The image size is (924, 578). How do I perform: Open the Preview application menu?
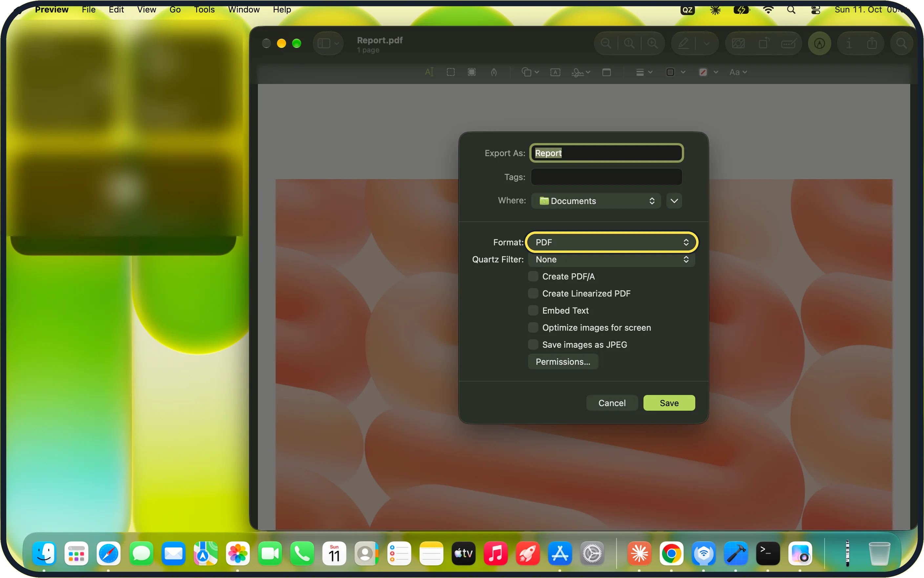(x=52, y=10)
